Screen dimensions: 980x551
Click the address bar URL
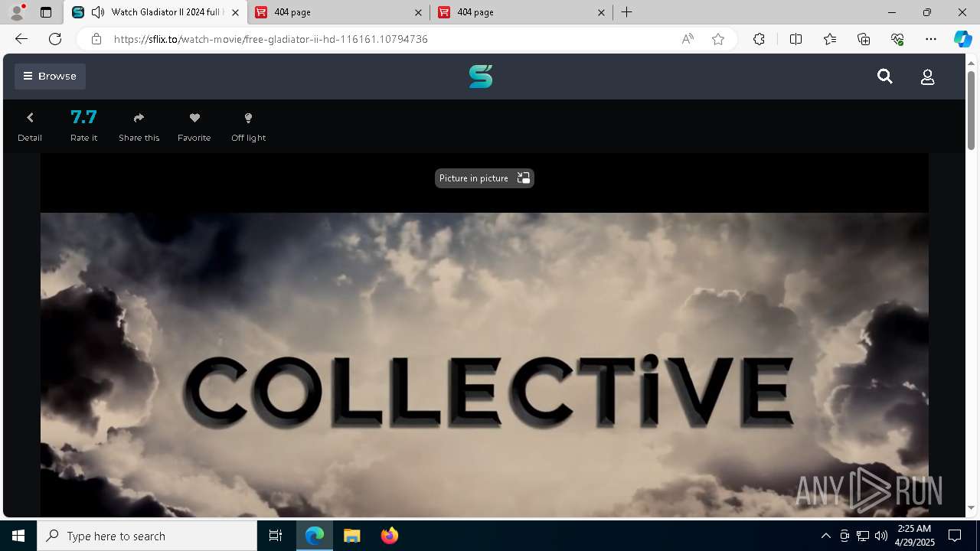(270, 39)
